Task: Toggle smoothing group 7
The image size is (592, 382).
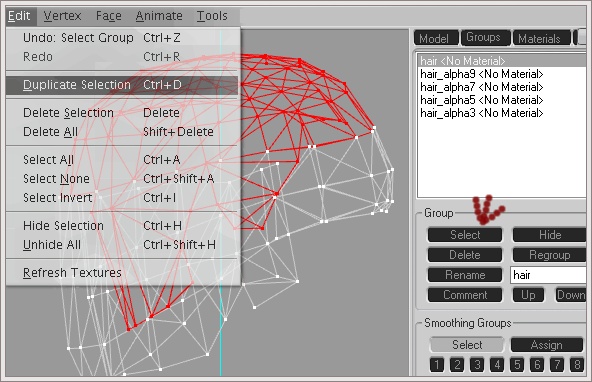Action: (557, 365)
